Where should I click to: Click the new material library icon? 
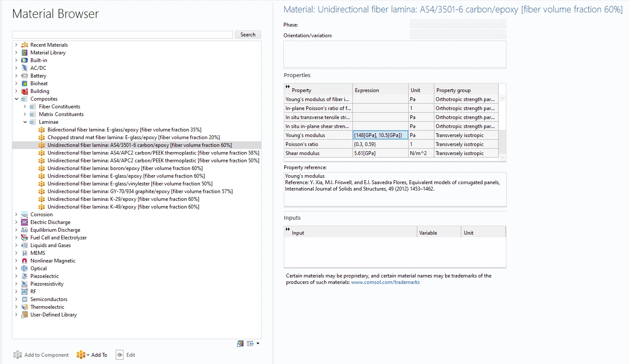point(240,343)
